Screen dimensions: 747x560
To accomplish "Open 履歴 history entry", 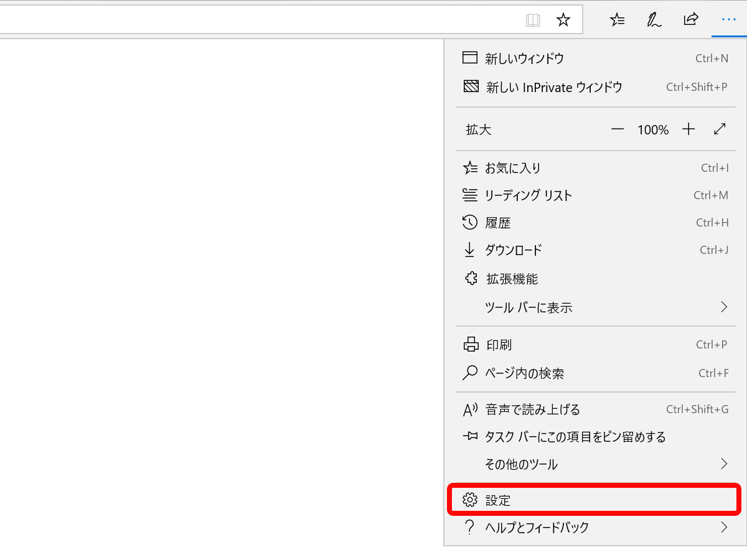I will [595, 223].
